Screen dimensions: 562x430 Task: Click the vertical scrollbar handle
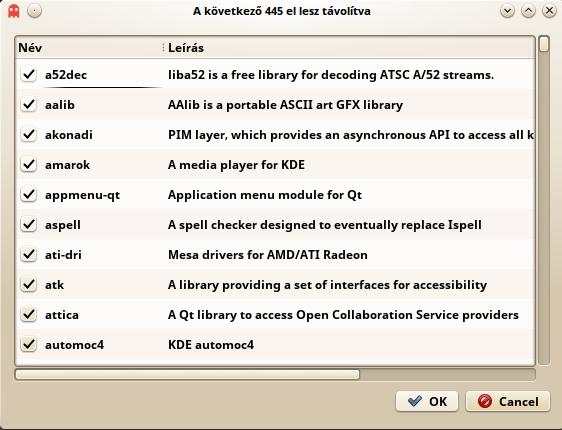coord(544,44)
